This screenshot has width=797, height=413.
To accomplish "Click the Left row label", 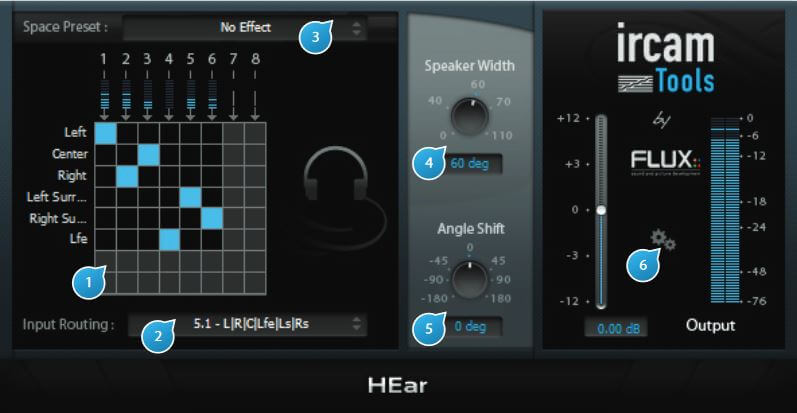I will click(x=75, y=132).
